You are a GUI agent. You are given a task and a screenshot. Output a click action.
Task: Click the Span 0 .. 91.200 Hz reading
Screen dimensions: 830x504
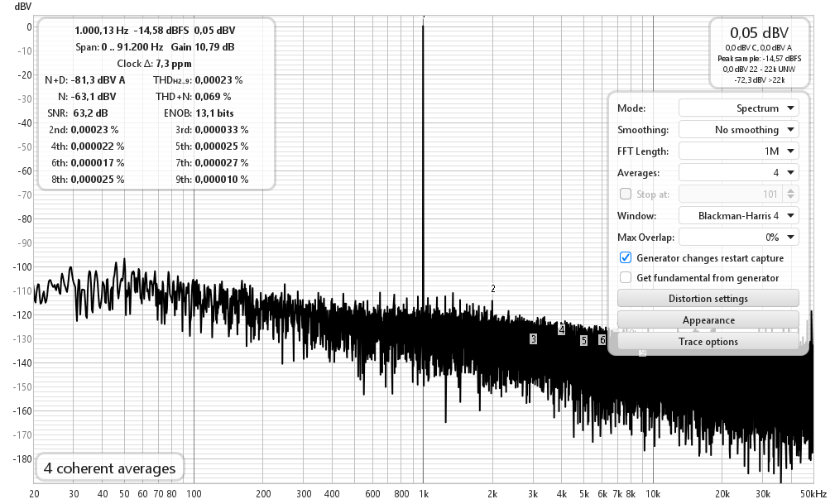(x=119, y=46)
